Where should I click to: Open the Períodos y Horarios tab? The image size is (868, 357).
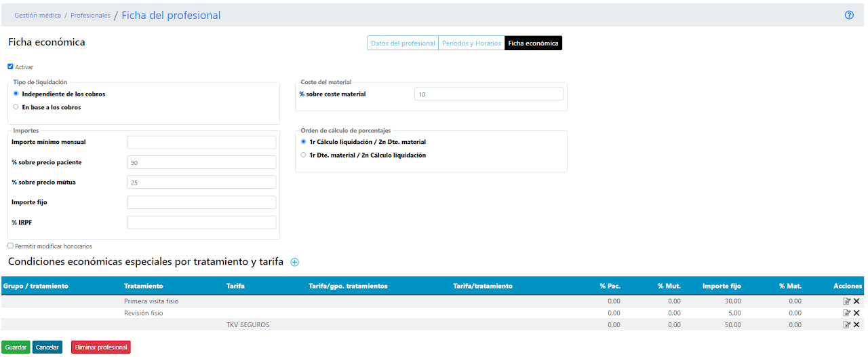coord(471,43)
